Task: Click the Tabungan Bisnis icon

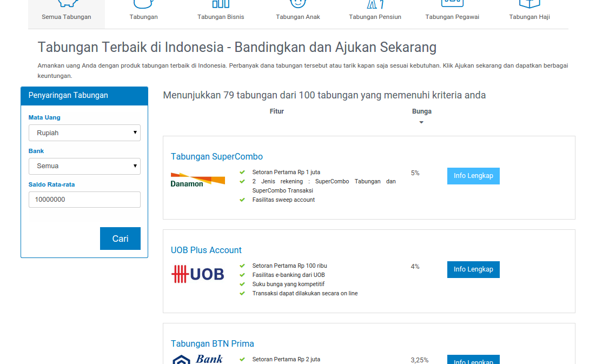Action: (221, 4)
